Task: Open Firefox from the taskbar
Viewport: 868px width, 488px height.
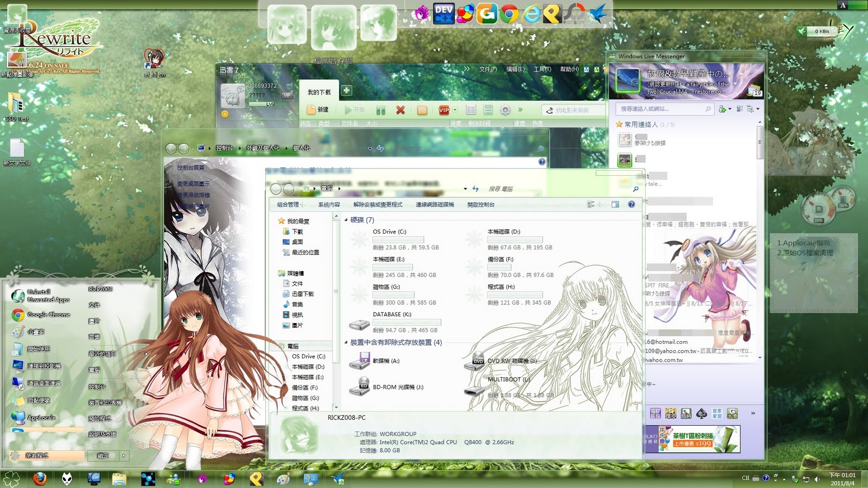Action: point(39,479)
